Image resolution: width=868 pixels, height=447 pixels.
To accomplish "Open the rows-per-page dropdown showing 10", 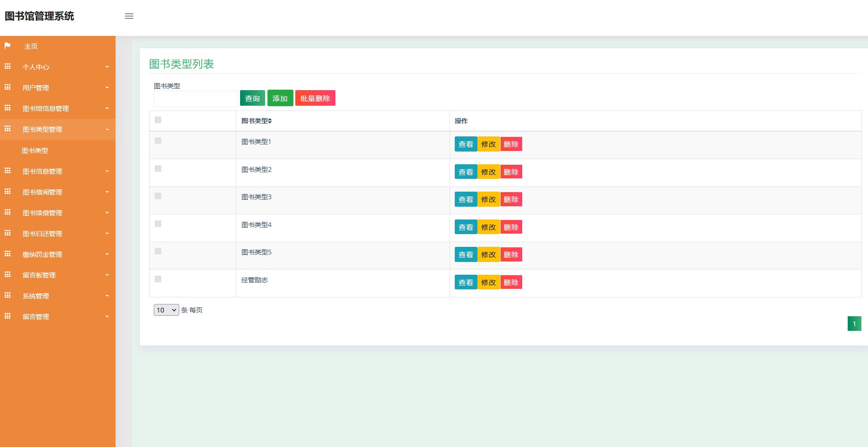I will 166,310.
